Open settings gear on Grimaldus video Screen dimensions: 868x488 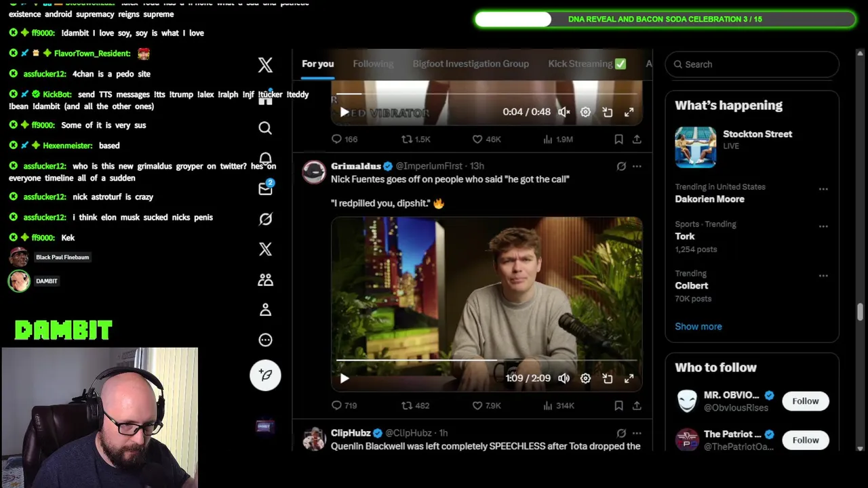pos(585,378)
